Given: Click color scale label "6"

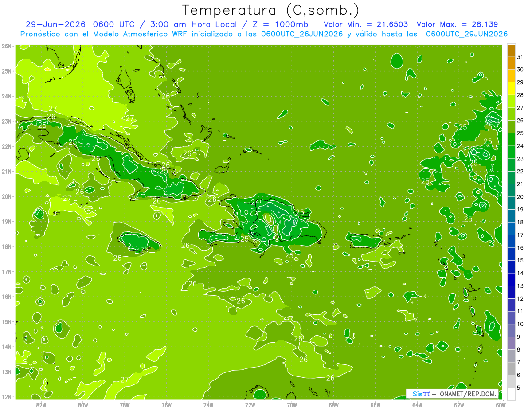Looking at the screenshot, I should coord(518,375).
